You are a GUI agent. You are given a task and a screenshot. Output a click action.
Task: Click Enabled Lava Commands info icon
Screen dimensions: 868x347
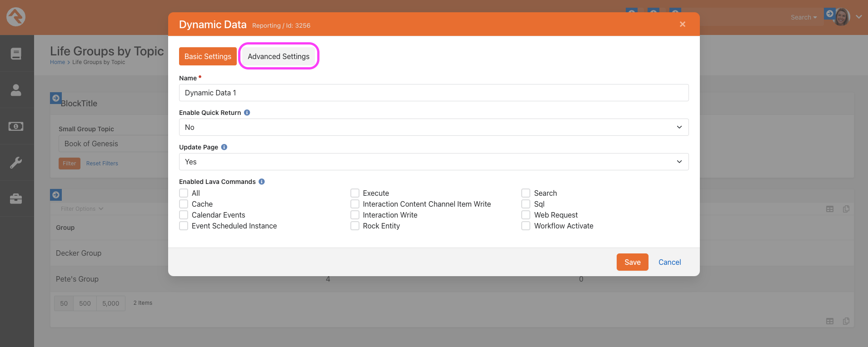tap(262, 182)
